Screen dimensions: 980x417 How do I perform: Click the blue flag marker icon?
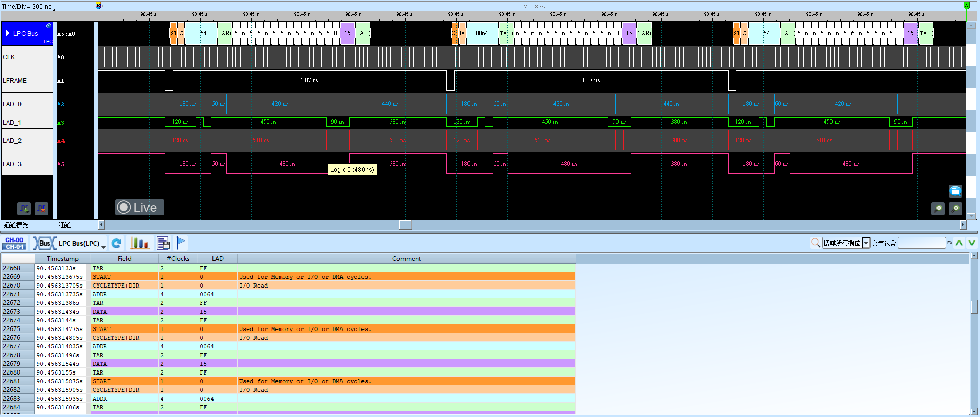(181, 243)
